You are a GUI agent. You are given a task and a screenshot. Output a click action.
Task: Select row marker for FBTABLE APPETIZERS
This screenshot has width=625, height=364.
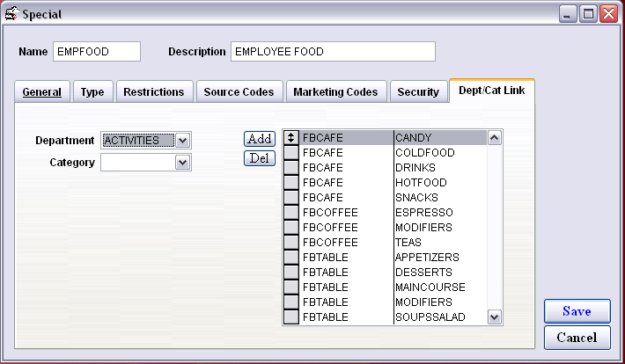(x=291, y=258)
